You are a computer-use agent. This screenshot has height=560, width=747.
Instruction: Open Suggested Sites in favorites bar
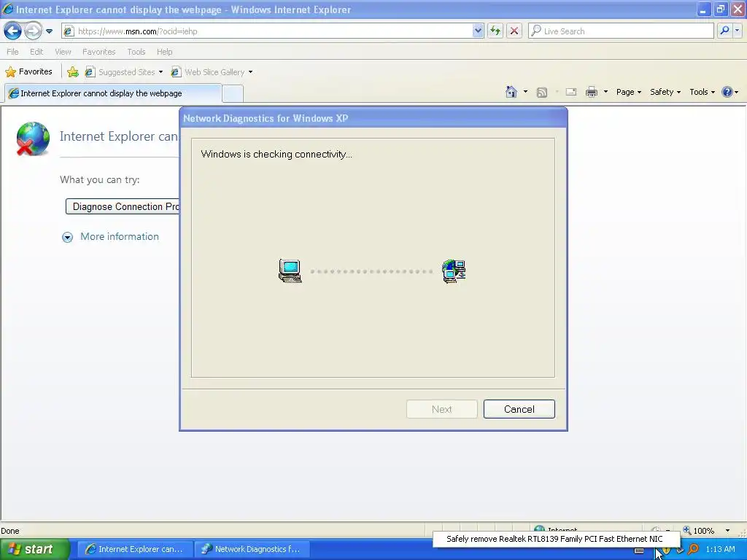(120, 72)
